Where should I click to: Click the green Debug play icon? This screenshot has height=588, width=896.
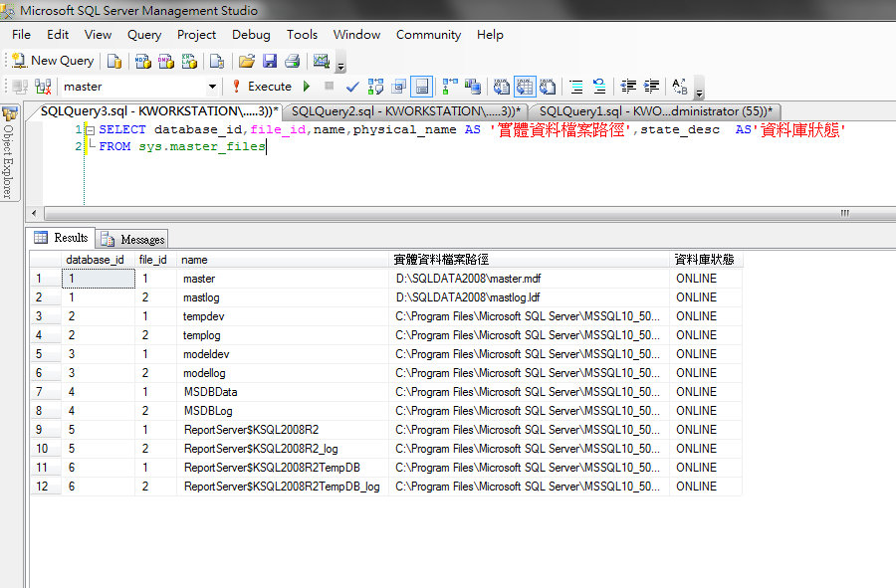point(307,87)
